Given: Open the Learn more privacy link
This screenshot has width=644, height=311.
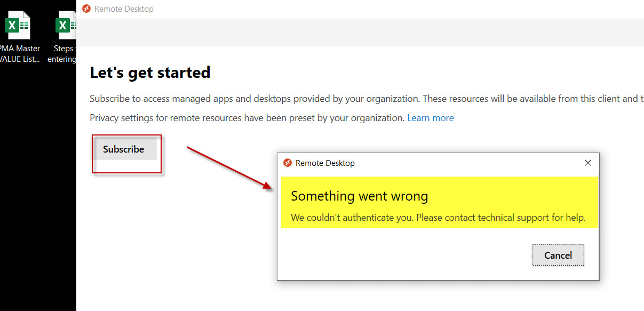Looking at the screenshot, I should tap(430, 117).
